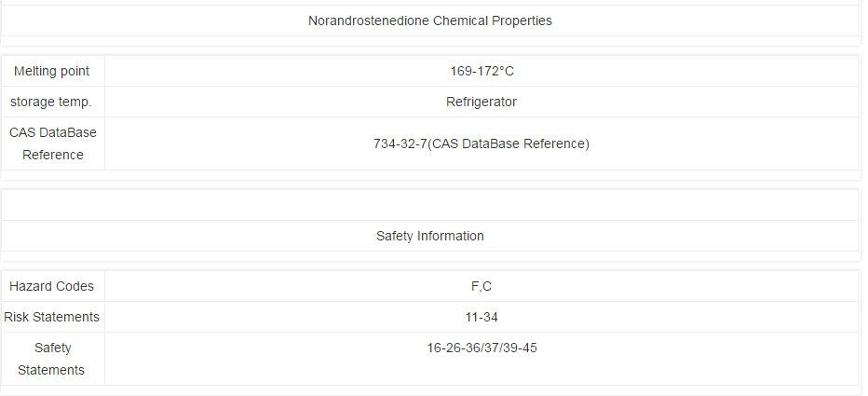The width and height of the screenshot is (868, 396).
Task: Select the hazard code letter C
Action: [487, 286]
